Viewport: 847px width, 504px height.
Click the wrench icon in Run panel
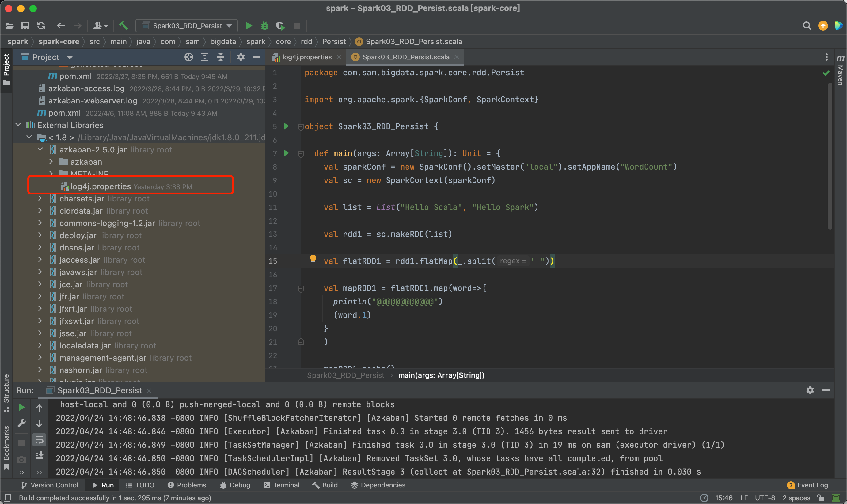click(x=21, y=423)
